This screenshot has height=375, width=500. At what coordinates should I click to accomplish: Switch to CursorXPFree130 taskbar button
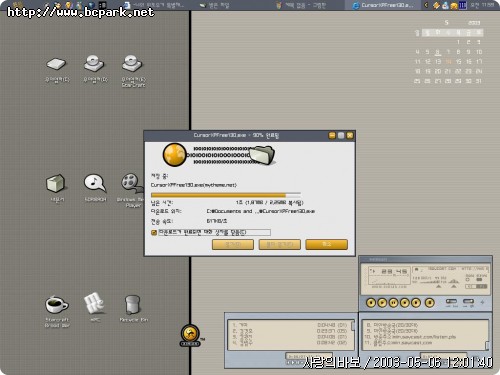click(x=383, y=5)
